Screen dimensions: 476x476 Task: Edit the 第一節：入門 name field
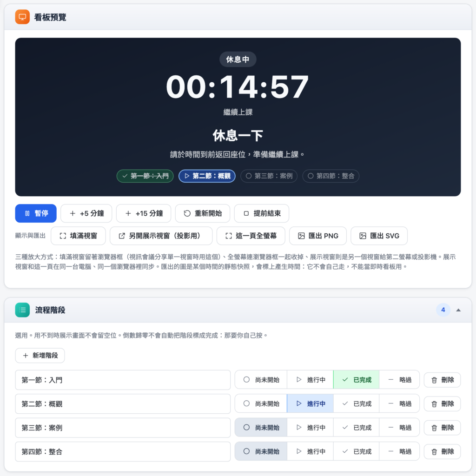123,380
